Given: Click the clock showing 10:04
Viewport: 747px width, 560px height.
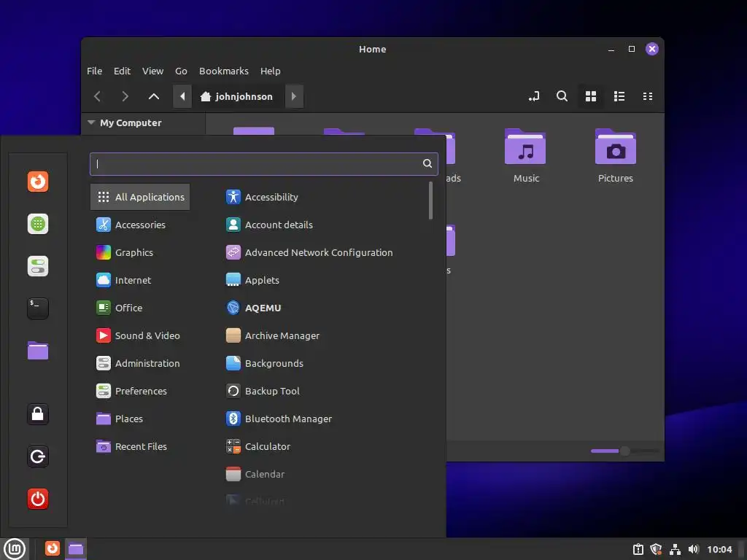Looking at the screenshot, I should click(719, 549).
